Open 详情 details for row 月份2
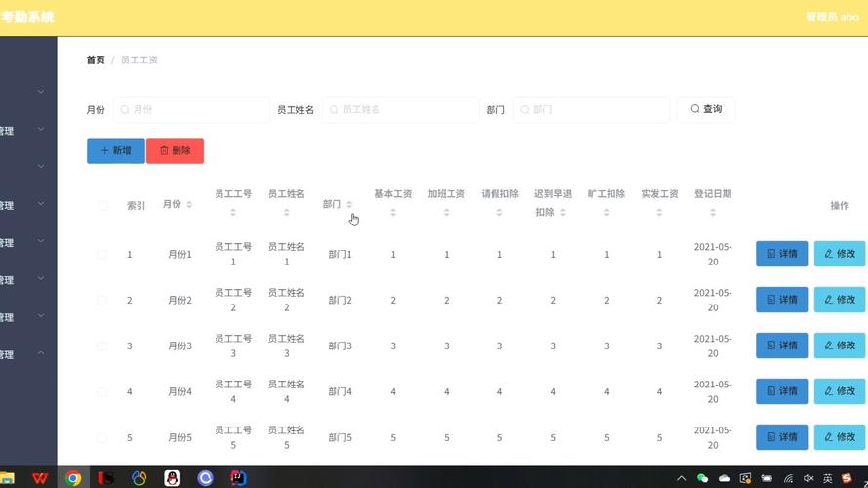The width and height of the screenshot is (868, 488). pos(781,300)
